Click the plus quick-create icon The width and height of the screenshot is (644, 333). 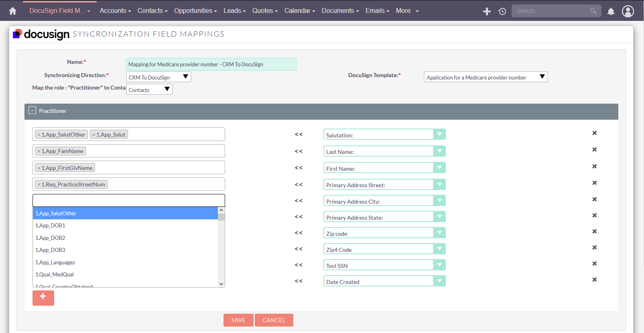click(487, 11)
